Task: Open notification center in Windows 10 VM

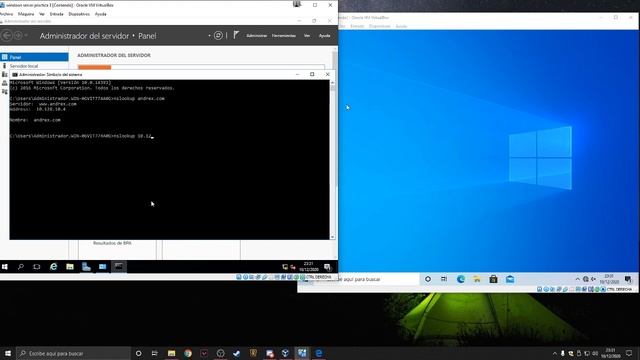Action: pos(628,279)
